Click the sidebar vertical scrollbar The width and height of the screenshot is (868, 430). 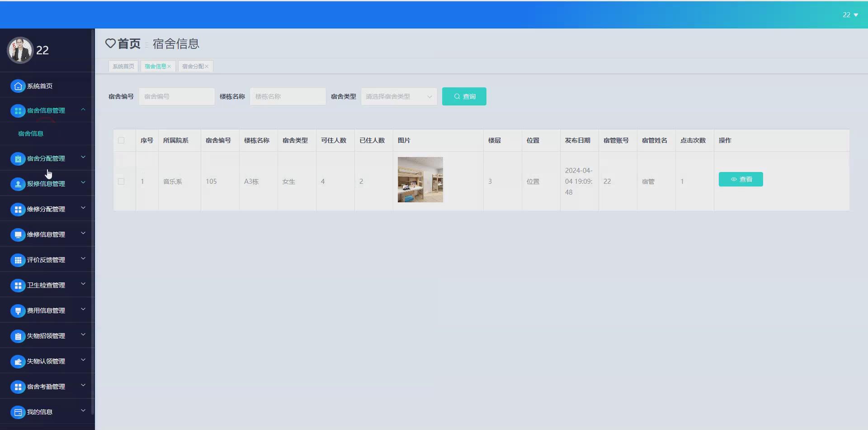pos(93,221)
